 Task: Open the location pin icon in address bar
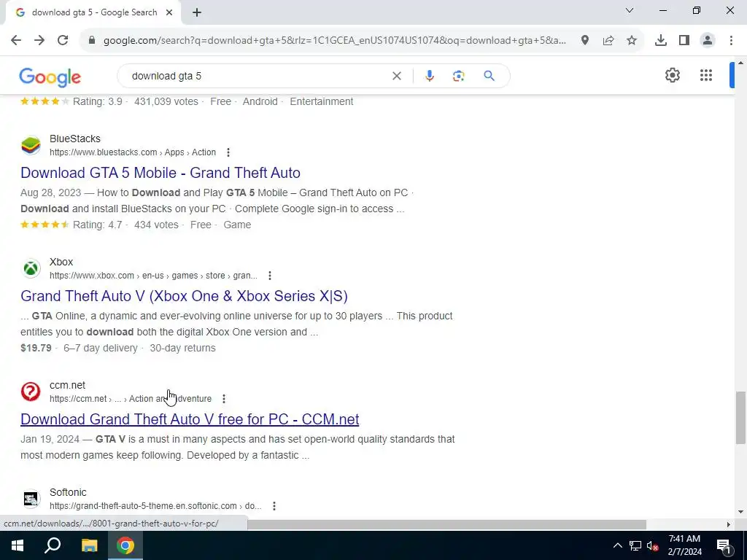[x=585, y=41]
